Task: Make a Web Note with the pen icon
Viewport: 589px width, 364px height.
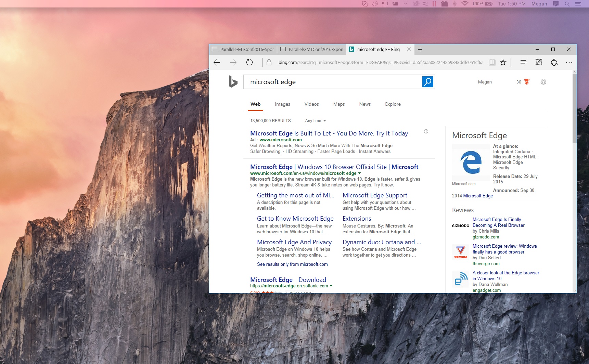Action: point(539,62)
